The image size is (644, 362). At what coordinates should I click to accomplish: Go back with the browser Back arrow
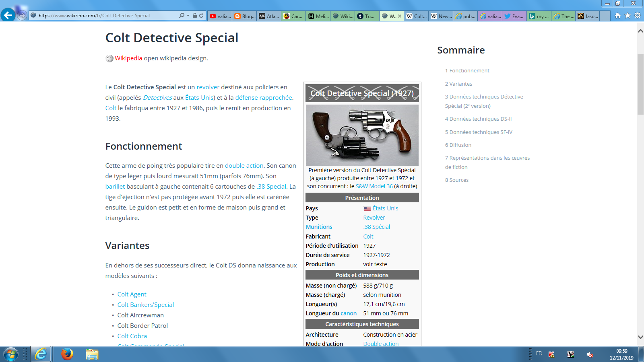[x=8, y=15]
